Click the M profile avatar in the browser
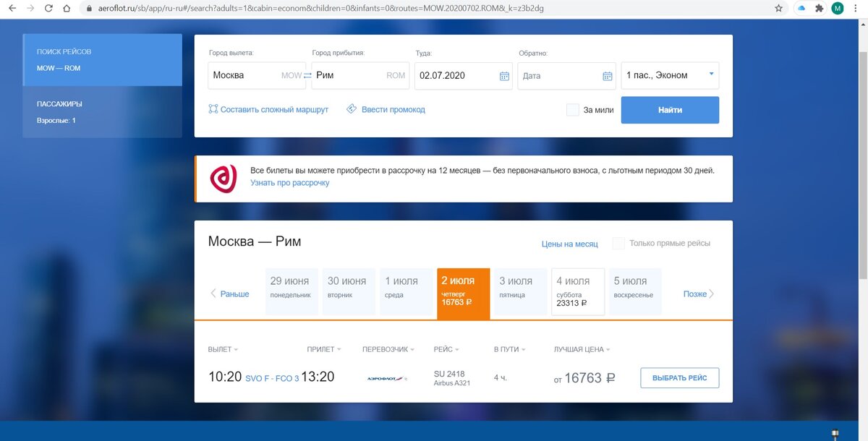 click(838, 8)
